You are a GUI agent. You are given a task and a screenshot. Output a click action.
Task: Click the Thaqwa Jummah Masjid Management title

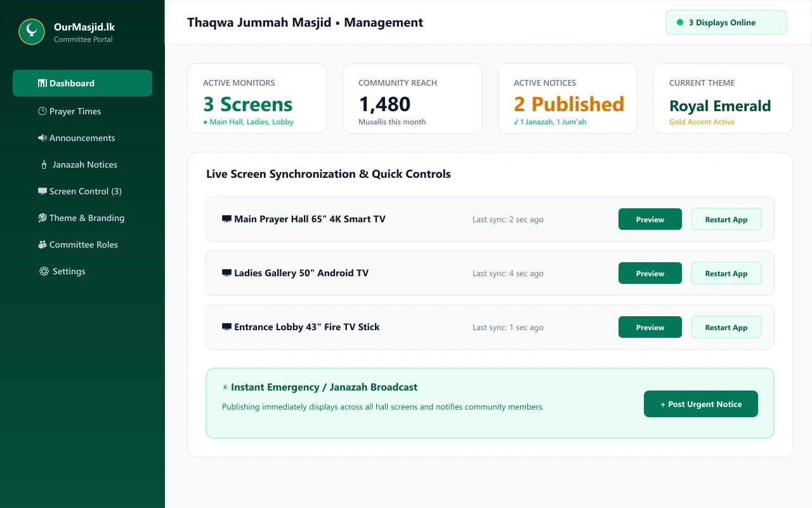point(305,22)
